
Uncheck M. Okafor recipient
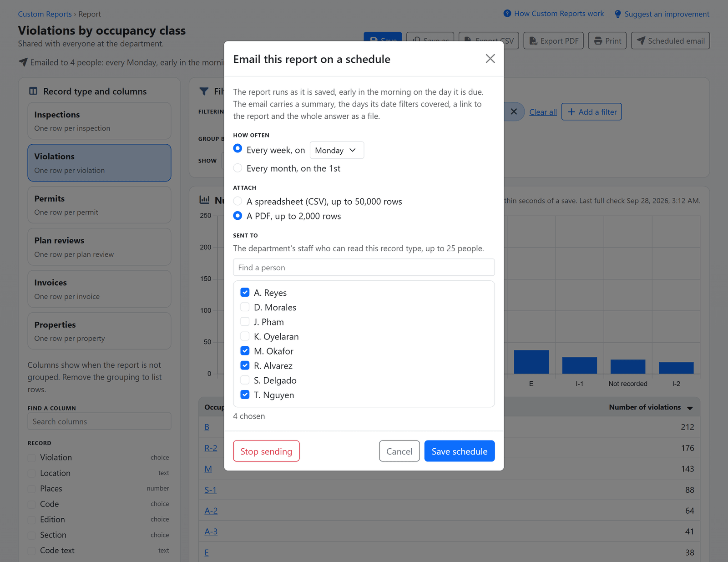tap(245, 350)
